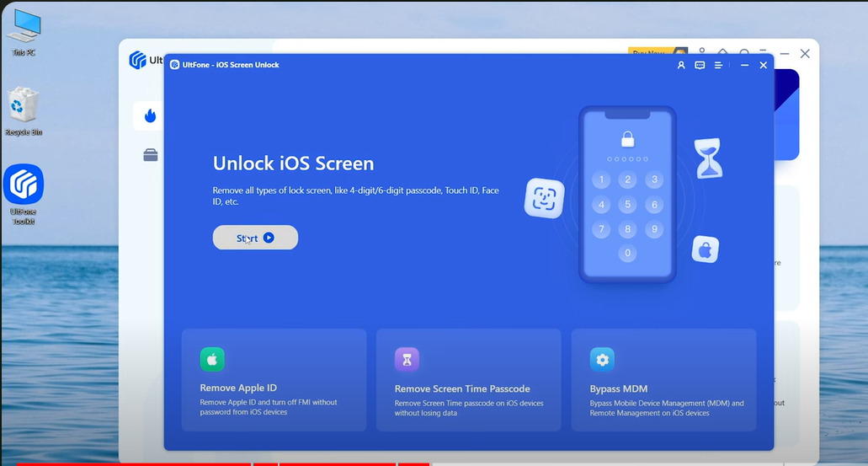Click the Unlock iOS Screen heading
868x466 pixels.
click(293, 163)
